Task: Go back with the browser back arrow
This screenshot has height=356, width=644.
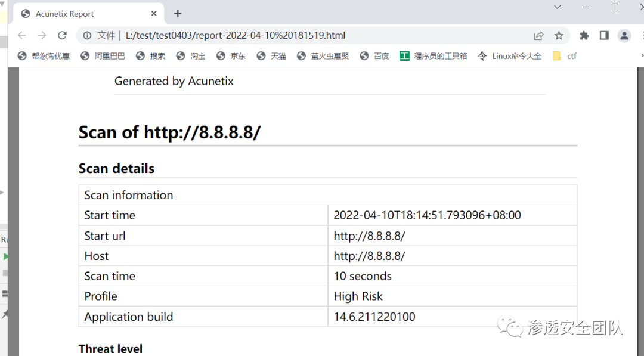Action: 22,35
